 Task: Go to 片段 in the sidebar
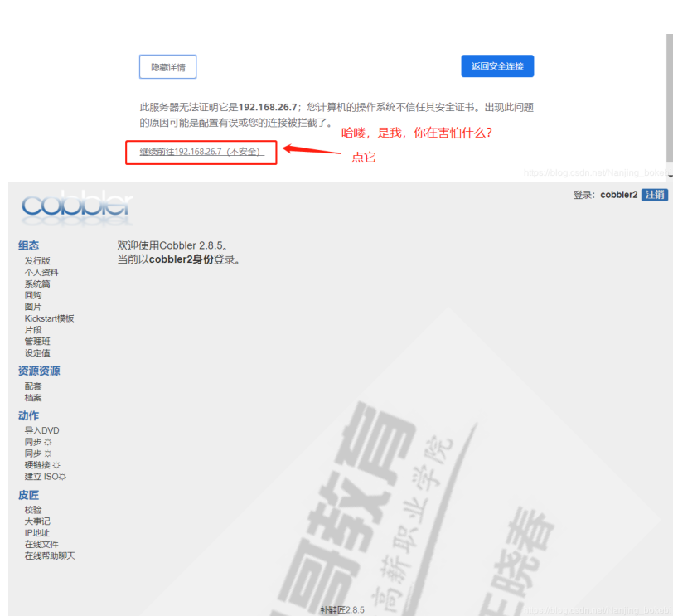[x=33, y=330]
